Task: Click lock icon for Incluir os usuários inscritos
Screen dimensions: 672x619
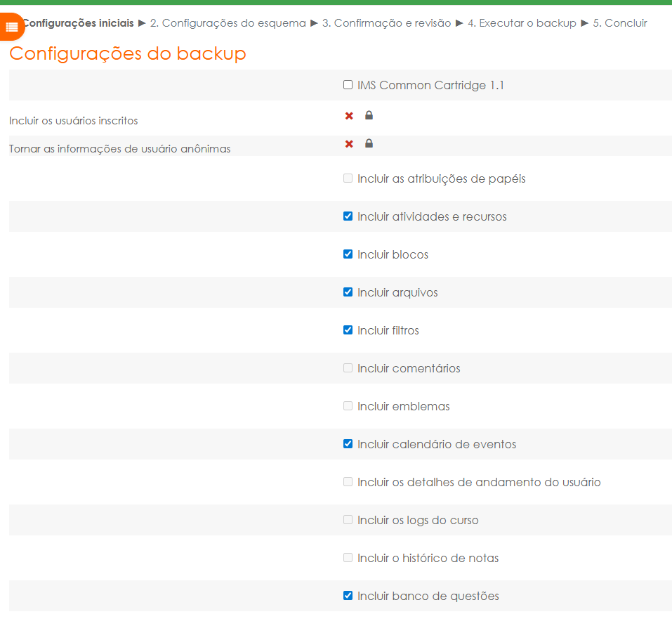Action: coord(369,115)
